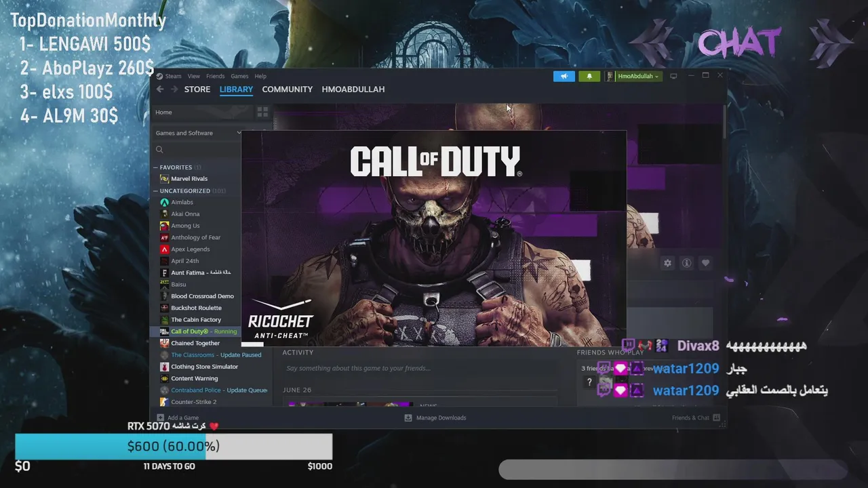Switch to the COMMUNITY tab
The width and height of the screenshot is (868, 488).
pyautogui.click(x=288, y=89)
